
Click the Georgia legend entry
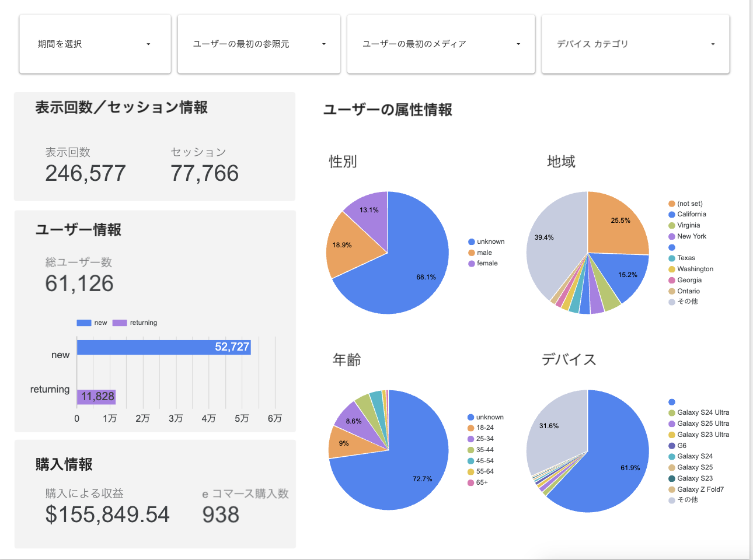(685, 280)
